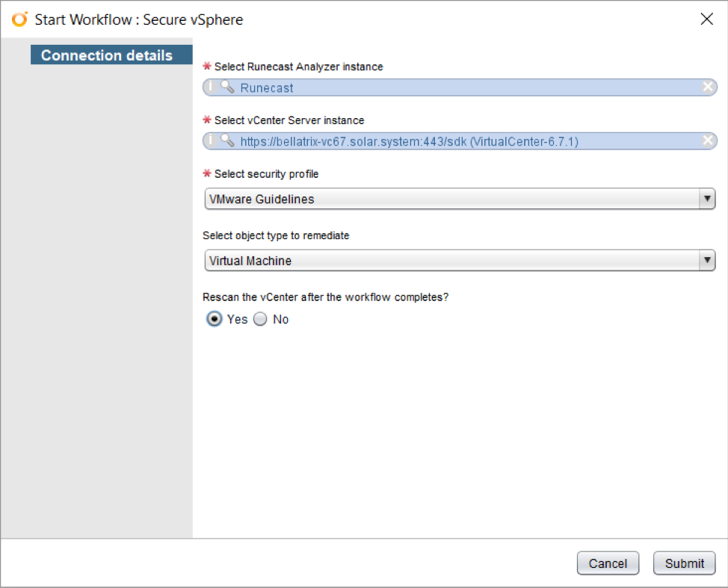The height and width of the screenshot is (588, 728).
Task: Click the vRealize Orchestrator logo in title bar
Action: 19,19
